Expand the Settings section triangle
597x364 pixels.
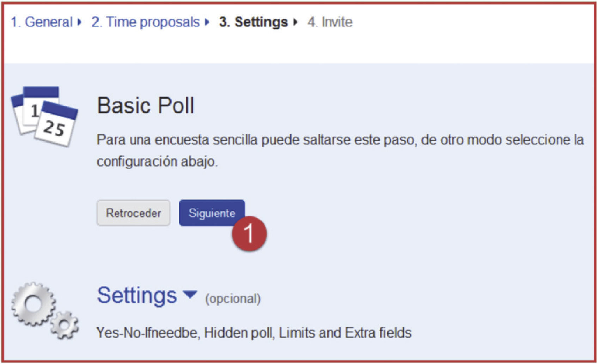pyautogui.click(x=190, y=294)
